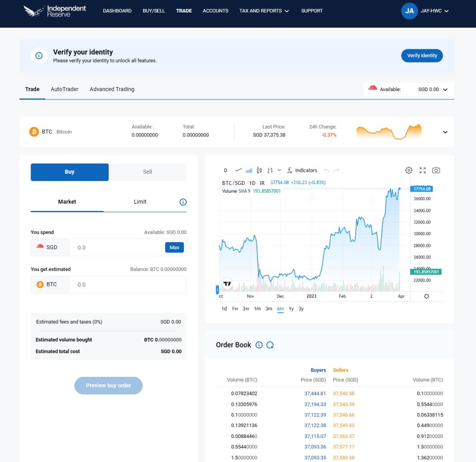476x462 pixels.
Task: Open Trade in top navigation
Action: tap(184, 11)
